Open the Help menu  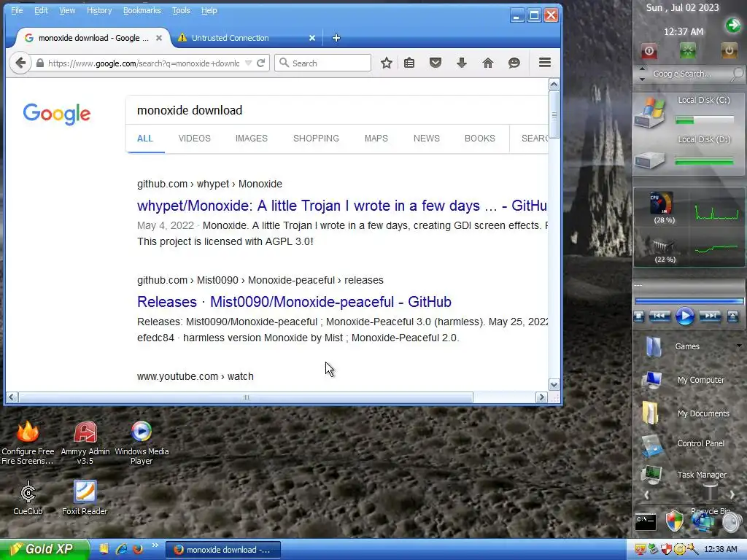click(x=209, y=10)
